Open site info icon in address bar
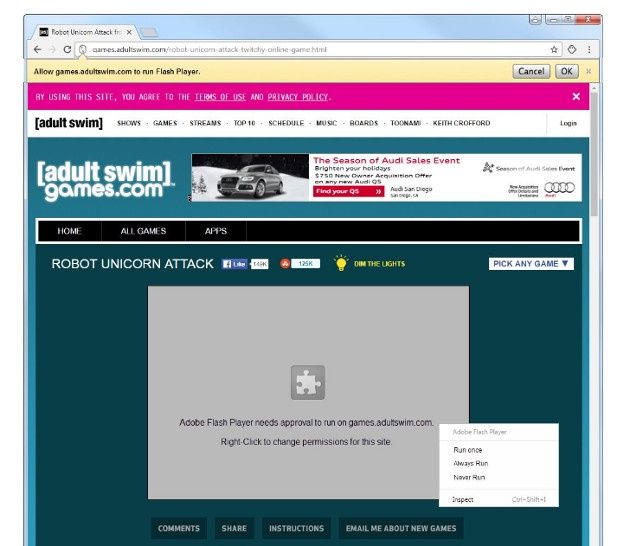630x546 pixels. [83, 49]
